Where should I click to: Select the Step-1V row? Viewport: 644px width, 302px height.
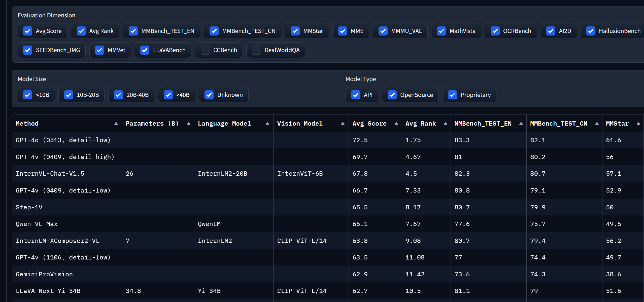[328, 207]
